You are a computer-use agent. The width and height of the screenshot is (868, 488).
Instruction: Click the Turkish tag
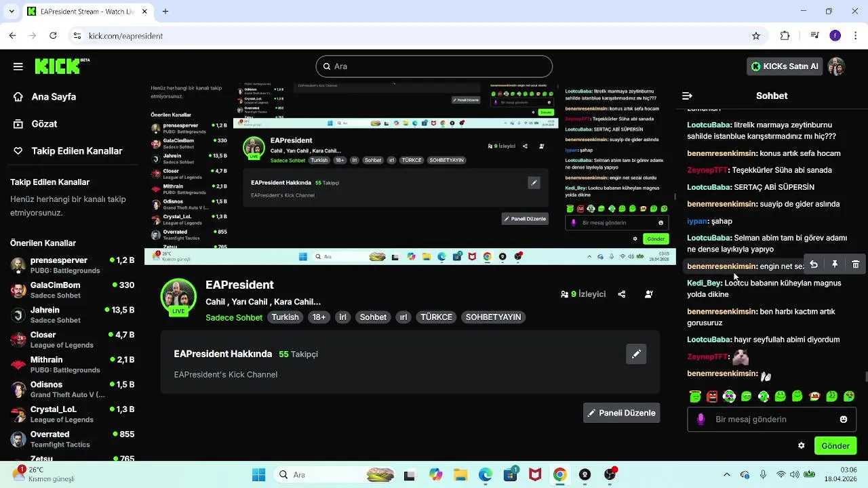285,317
